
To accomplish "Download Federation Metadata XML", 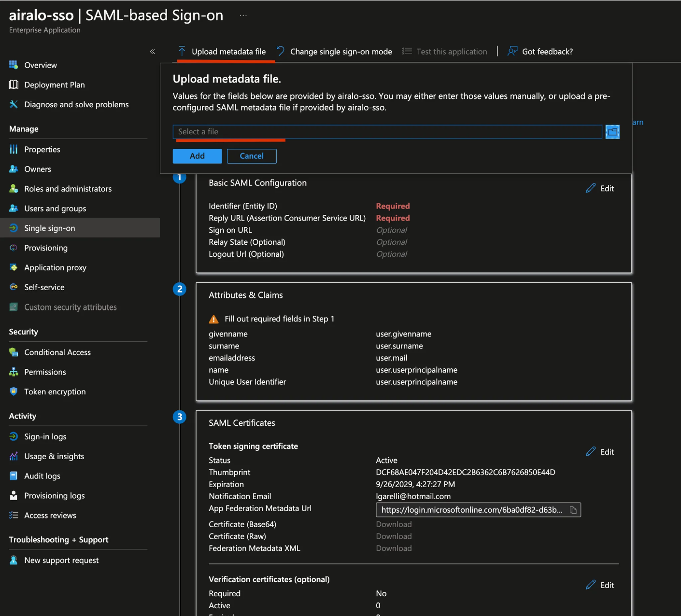I will [394, 548].
